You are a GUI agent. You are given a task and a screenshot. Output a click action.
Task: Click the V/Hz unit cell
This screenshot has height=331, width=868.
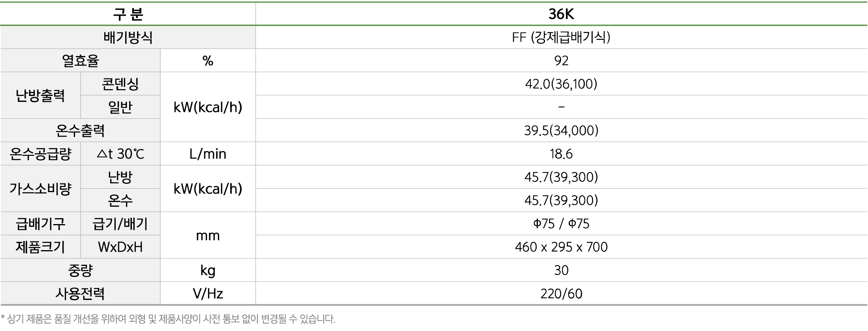click(x=208, y=294)
